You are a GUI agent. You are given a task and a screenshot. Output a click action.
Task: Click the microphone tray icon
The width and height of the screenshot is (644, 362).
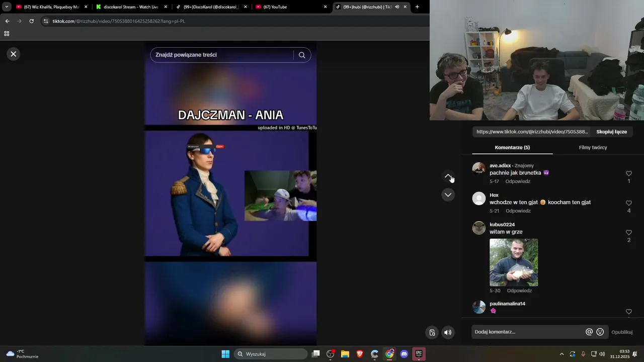pyautogui.click(x=583, y=354)
